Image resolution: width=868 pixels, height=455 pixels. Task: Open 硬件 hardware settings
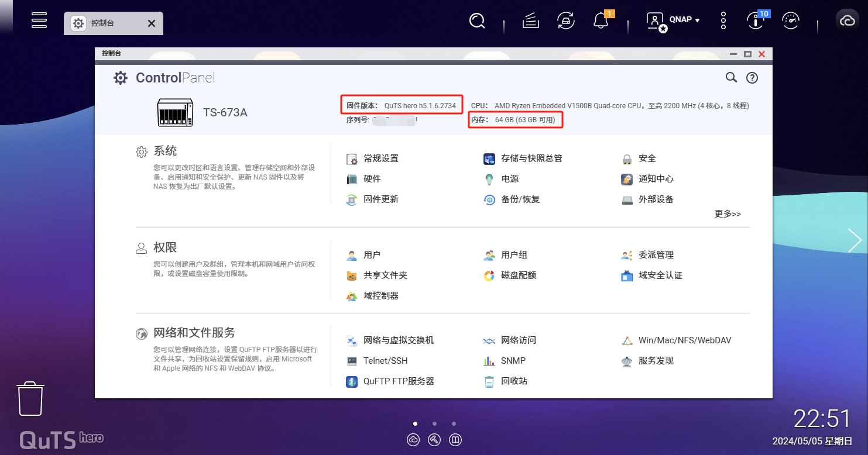click(363, 179)
